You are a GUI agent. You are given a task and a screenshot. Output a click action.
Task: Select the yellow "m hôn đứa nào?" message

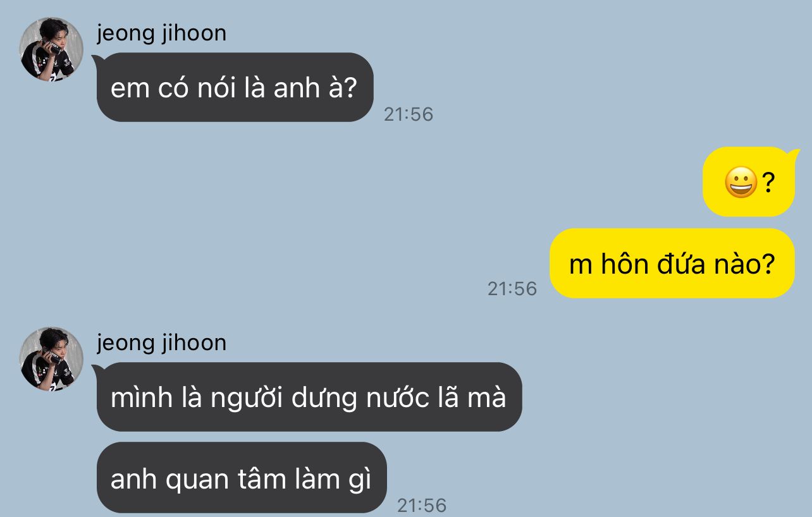pyautogui.click(x=672, y=264)
